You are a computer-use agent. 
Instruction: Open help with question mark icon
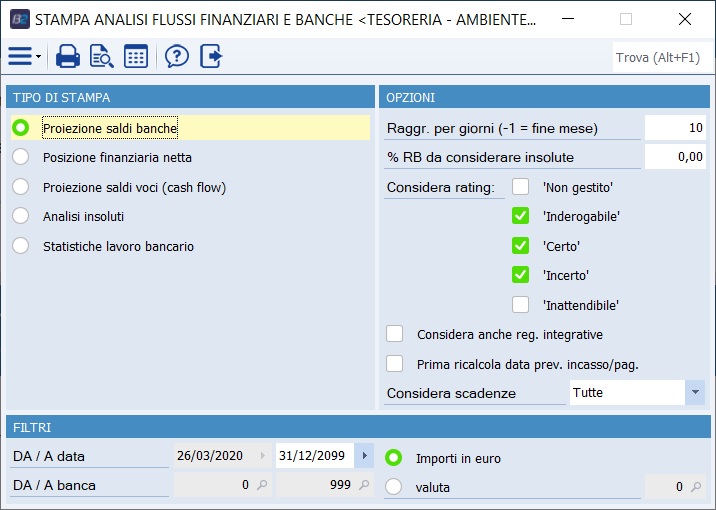[x=177, y=56]
